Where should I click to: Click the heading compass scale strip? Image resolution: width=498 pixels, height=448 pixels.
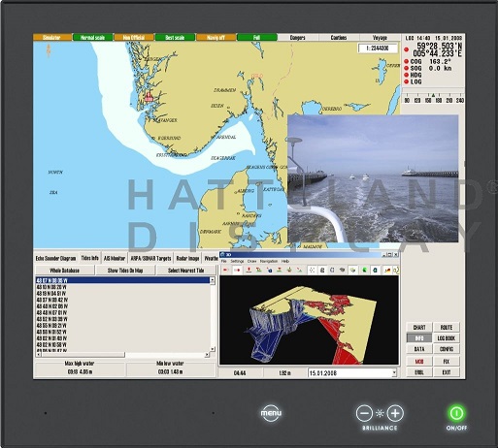coord(433,98)
